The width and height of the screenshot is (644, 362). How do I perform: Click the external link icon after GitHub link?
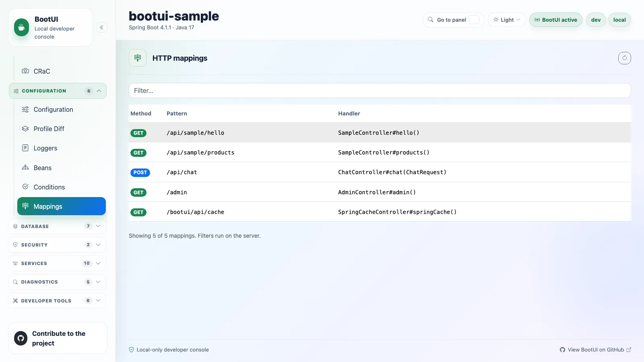pos(629,350)
